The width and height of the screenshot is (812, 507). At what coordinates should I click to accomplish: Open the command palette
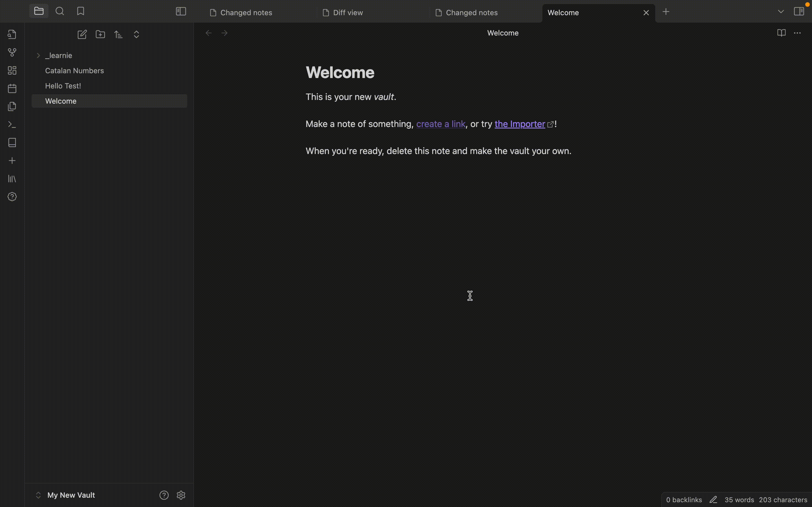[12, 125]
